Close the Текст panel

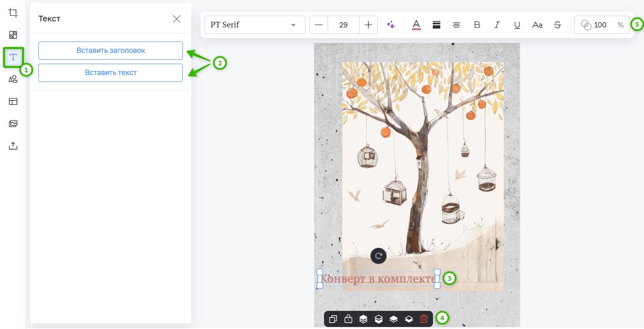tap(177, 19)
